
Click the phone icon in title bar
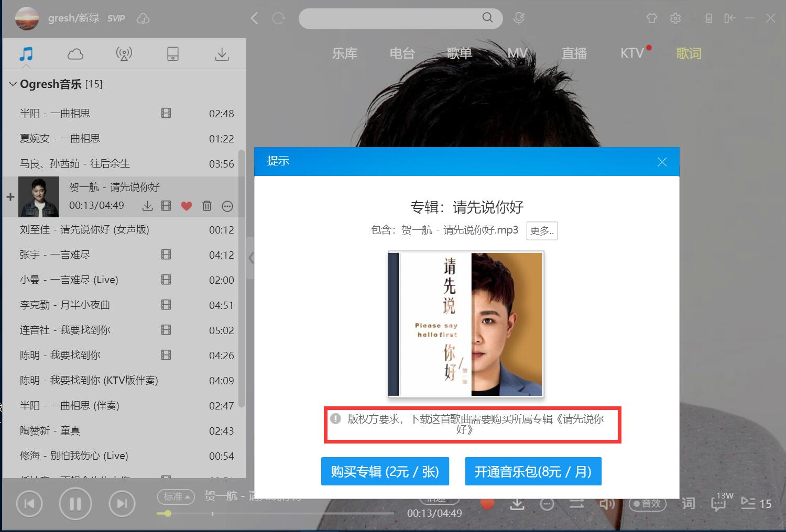click(x=708, y=18)
